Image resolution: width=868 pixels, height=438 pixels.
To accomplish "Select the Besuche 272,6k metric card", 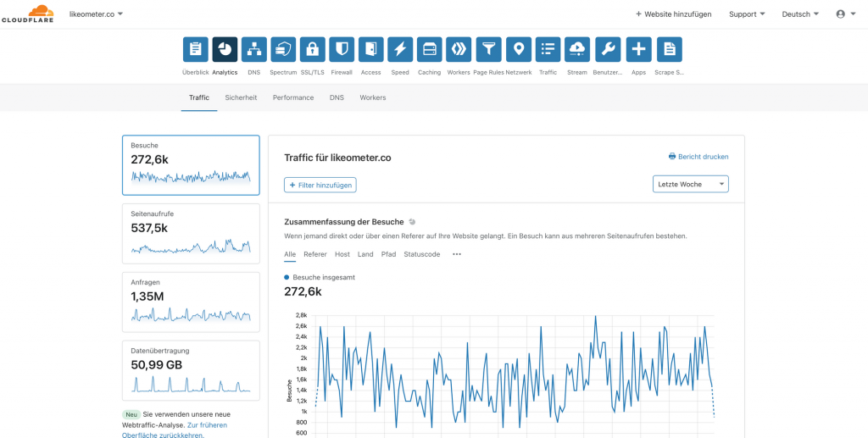I will click(191, 165).
